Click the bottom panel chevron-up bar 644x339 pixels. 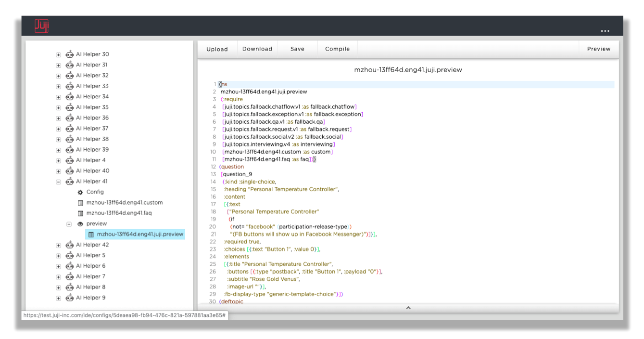click(x=408, y=308)
